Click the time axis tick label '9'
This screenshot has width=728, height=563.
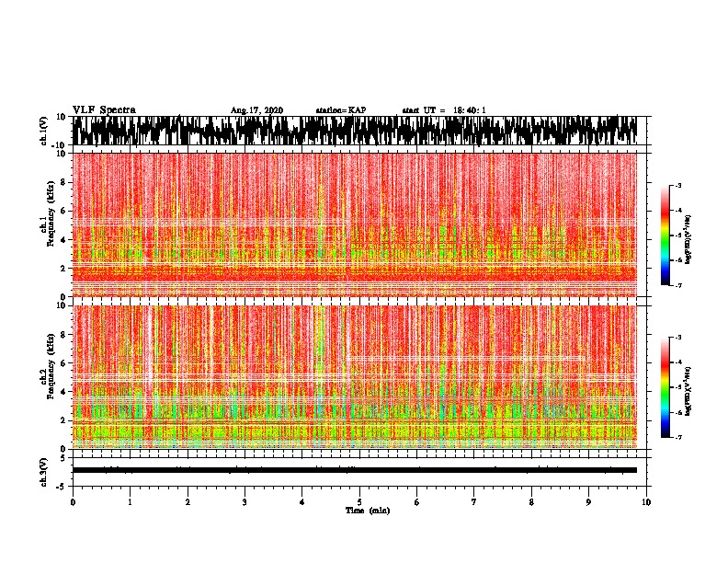click(x=588, y=502)
